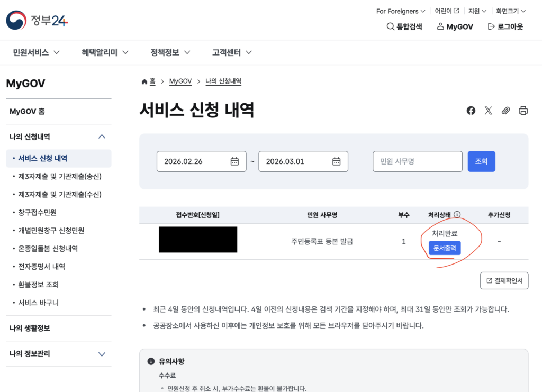The image size is (542, 392).
Task: Click the printer icon
Action: tap(523, 111)
